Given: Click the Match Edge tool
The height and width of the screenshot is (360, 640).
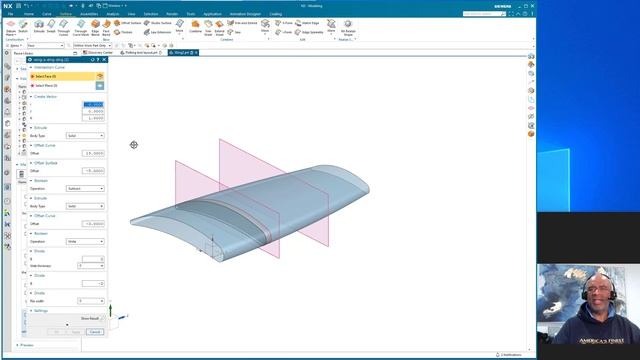Looking at the screenshot, I should [x=307, y=23].
